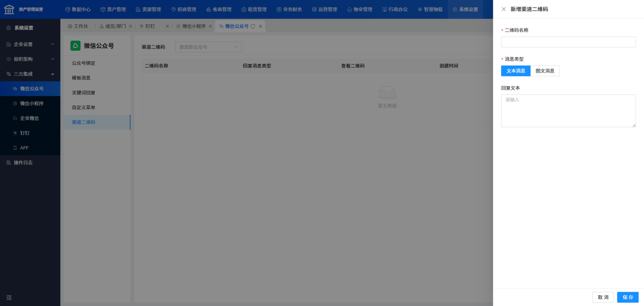This screenshot has width=644, height=306.
Task: Open 资源管理 top menu
Action: point(148,9)
